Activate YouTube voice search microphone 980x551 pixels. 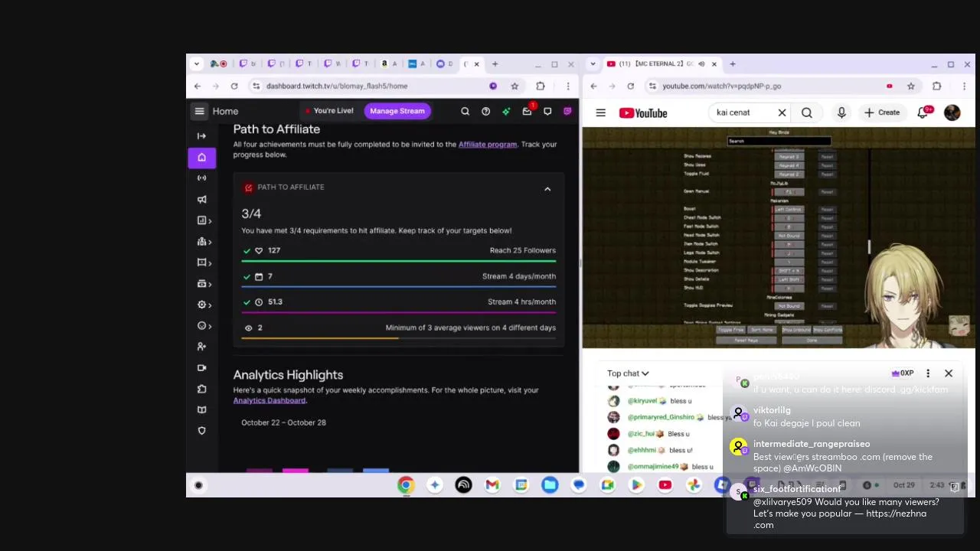pos(841,113)
